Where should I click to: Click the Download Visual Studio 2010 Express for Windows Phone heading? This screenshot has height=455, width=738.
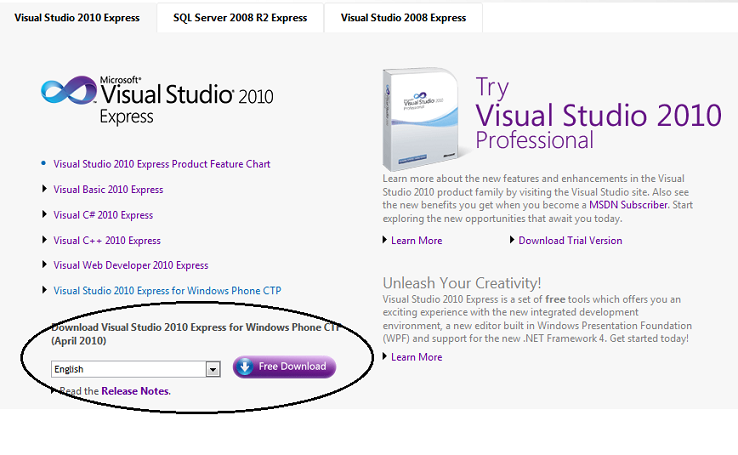pos(195,334)
